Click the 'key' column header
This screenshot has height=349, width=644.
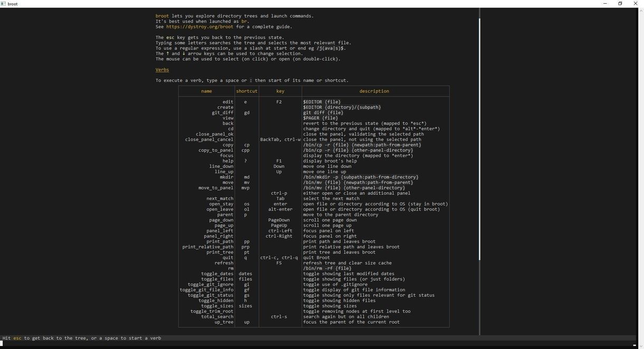point(280,91)
